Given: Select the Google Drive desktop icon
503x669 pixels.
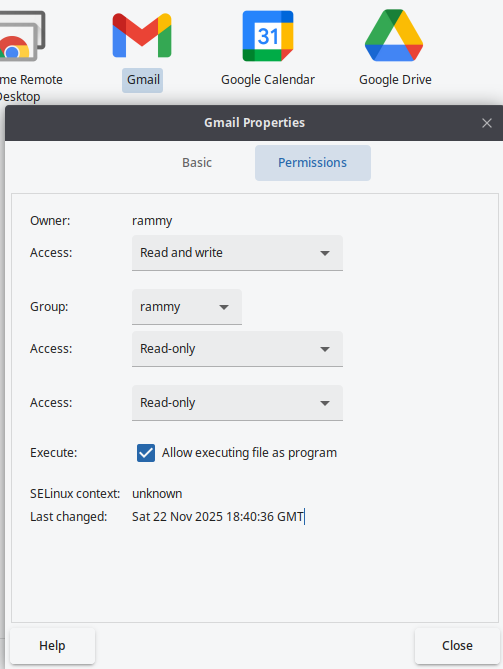Looking at the screenshot, I should [x=394, y=35].
